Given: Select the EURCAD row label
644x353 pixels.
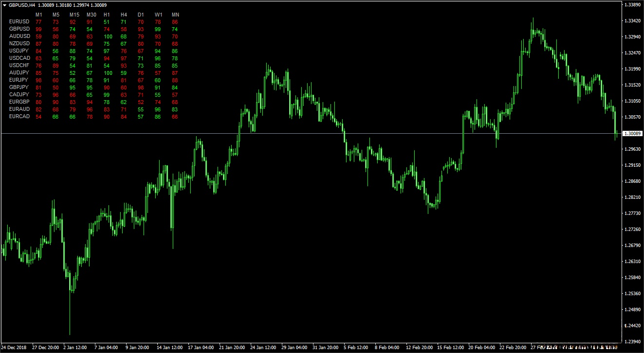Looking at the screenshot, I should [x=19, y=116].
